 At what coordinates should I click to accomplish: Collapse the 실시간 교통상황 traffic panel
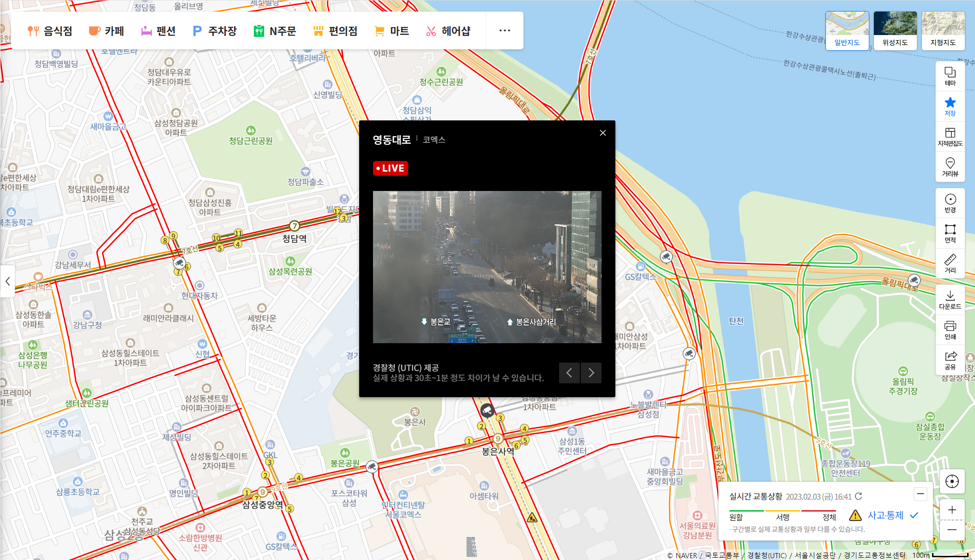920,494
